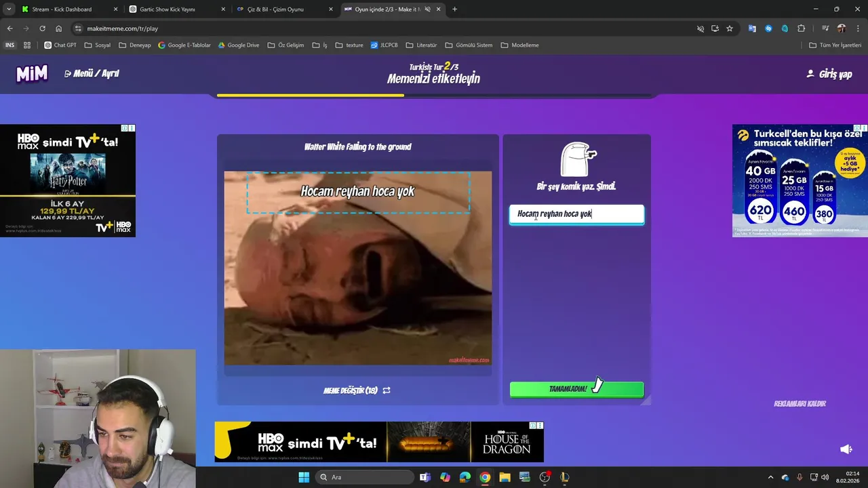This screenshot has width=868, height=488.
Task: Open a new browser tab
Action: (454, 9)
